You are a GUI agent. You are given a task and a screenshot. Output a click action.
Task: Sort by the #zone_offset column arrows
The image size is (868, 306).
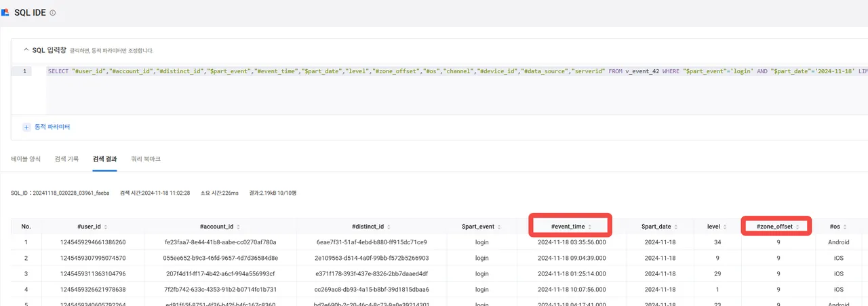coord(797,227)
